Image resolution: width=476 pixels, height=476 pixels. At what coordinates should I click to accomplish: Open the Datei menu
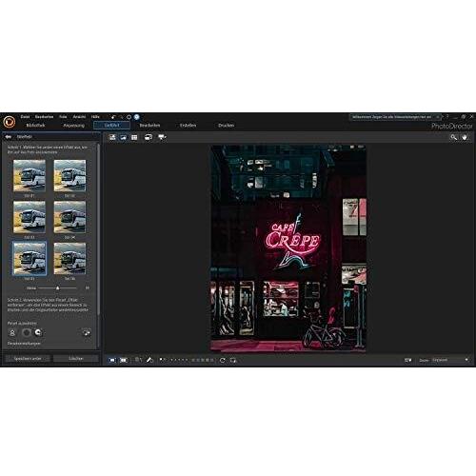[x=25, y=117]
